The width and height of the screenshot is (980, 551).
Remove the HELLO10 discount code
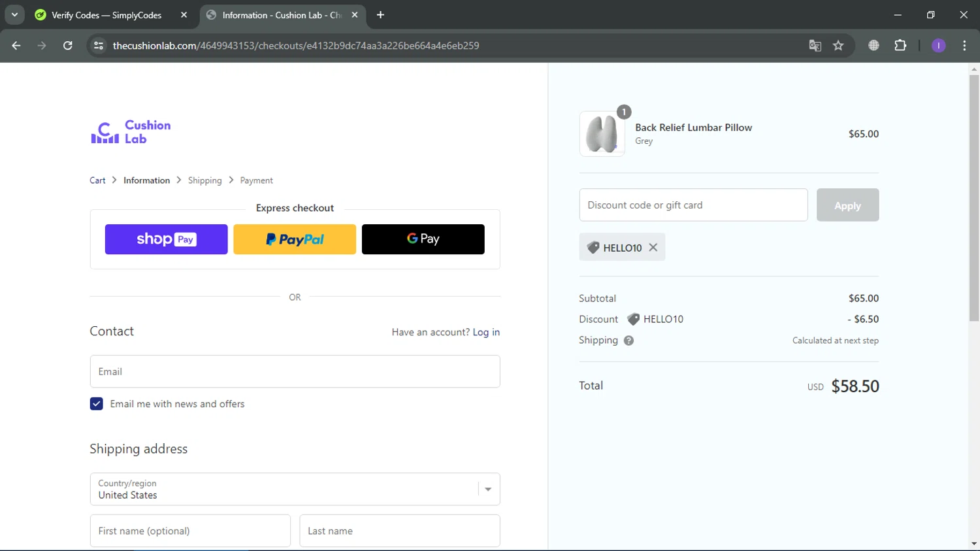click(x=653, y=248)
